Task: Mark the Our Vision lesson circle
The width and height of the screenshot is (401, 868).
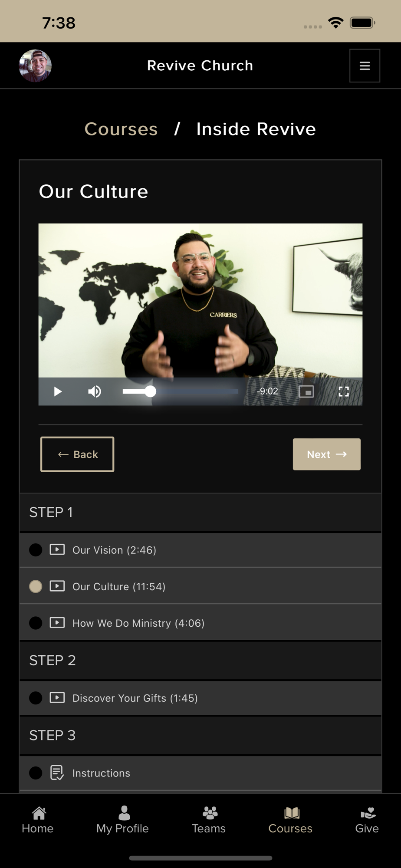Action: [x=36, y=550]
